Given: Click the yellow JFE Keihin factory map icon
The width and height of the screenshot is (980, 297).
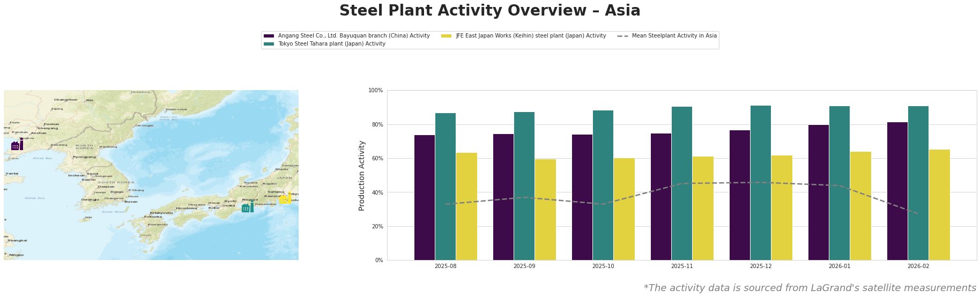Looking at the screenshot, I should click(285, 199).
